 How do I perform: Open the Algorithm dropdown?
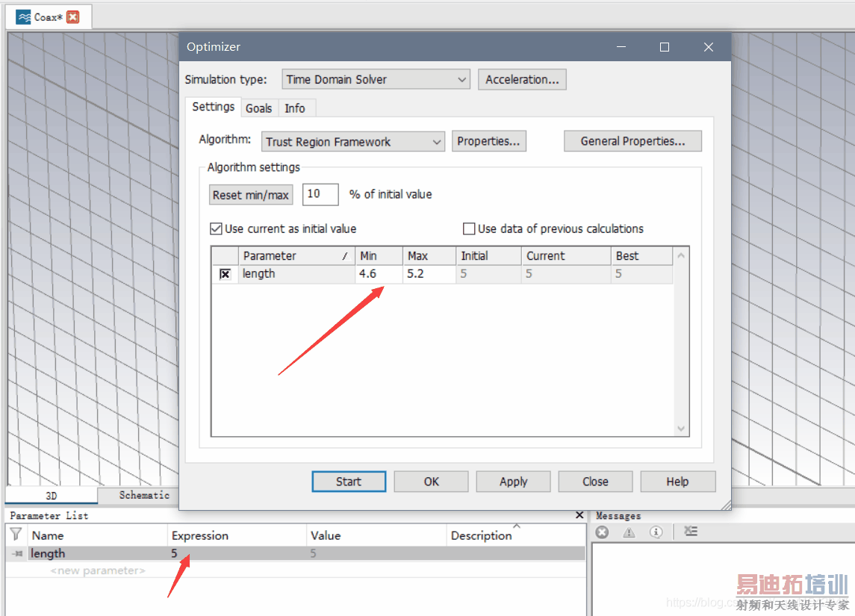pyautogui.click(x=352, y=142)
